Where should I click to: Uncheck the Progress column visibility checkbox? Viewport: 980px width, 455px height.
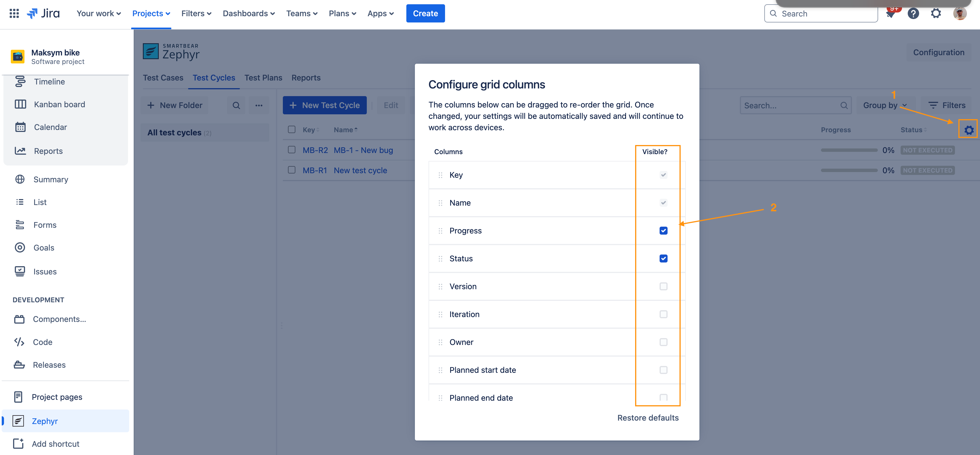point(663,231)
